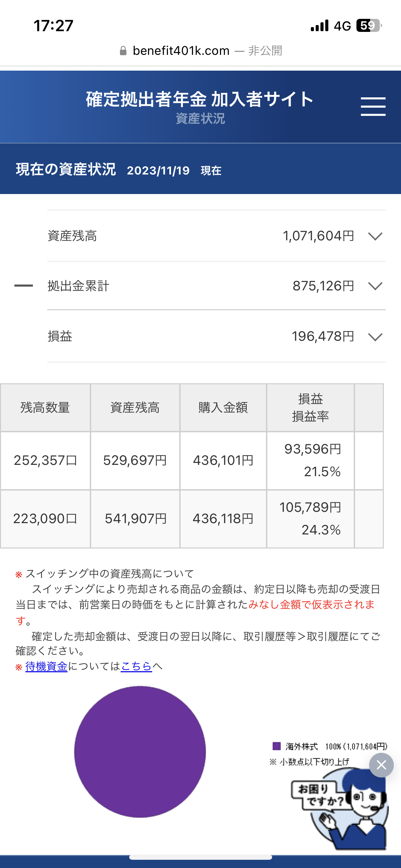The image size is (401, 868).
Task: Open the 待機資金 link
Action: tap(46, 666)
